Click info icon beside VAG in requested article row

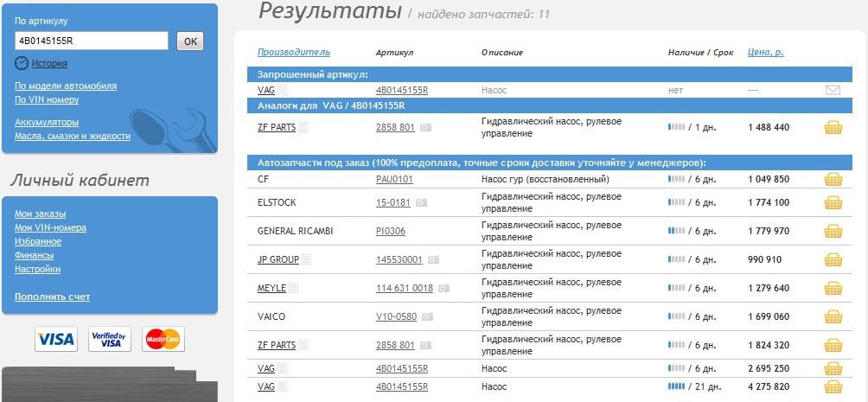[283, 90]
